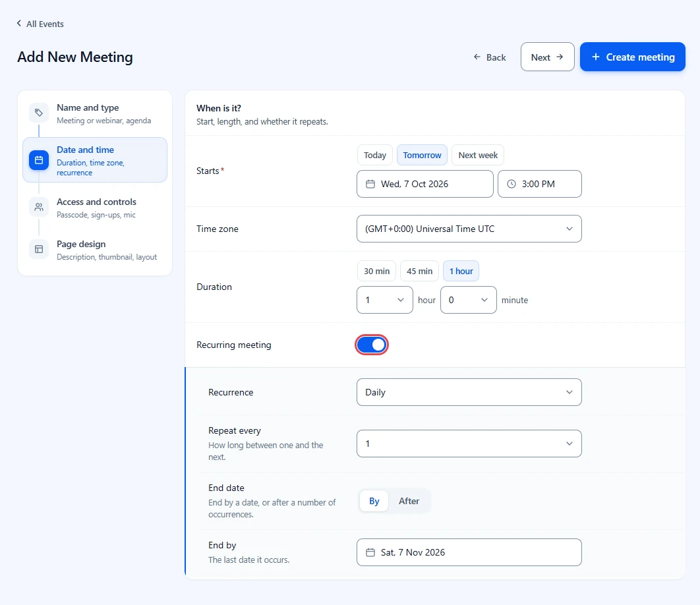Click the calendar icon in Starts date field
700x605 pixels.
[370, 184]
